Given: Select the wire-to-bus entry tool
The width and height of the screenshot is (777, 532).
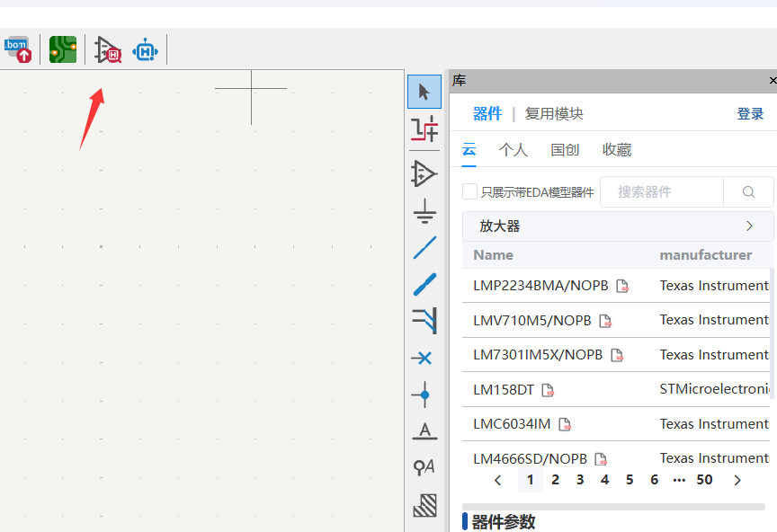Looking at the screenshot, I should (424, 320).
